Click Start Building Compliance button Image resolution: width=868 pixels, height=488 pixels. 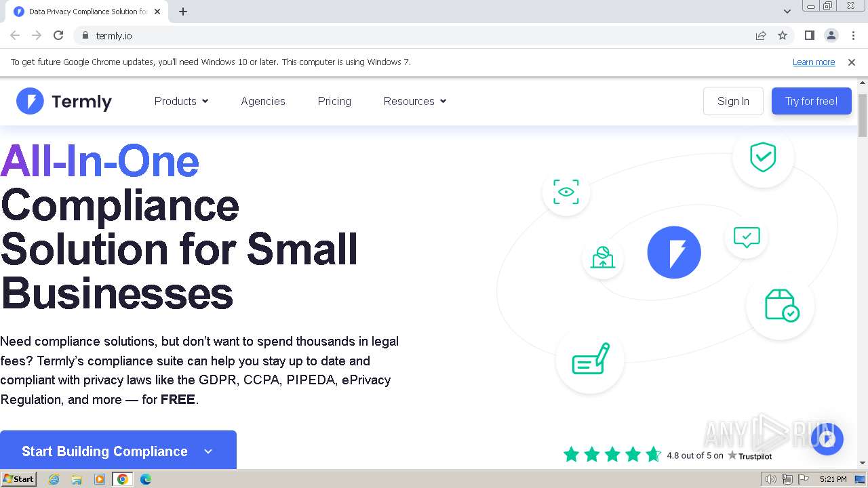pos(118,450)
